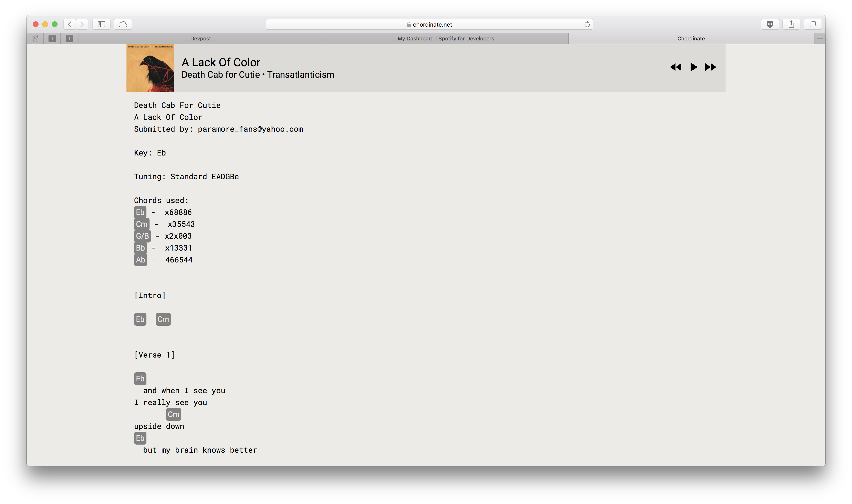This screenshot has width=852, height=504.
Task: Click the Transatlanticism album cover thumbnail
Action: (150, 68)
